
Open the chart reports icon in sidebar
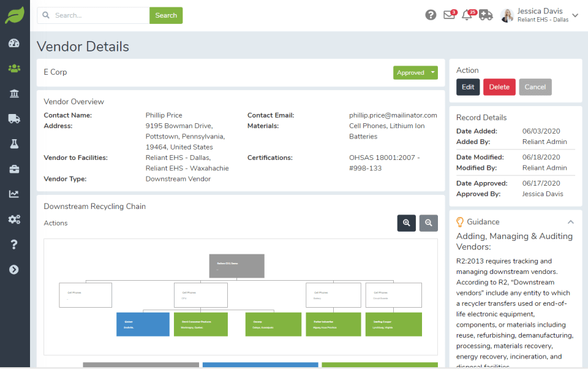pos(14,194)
